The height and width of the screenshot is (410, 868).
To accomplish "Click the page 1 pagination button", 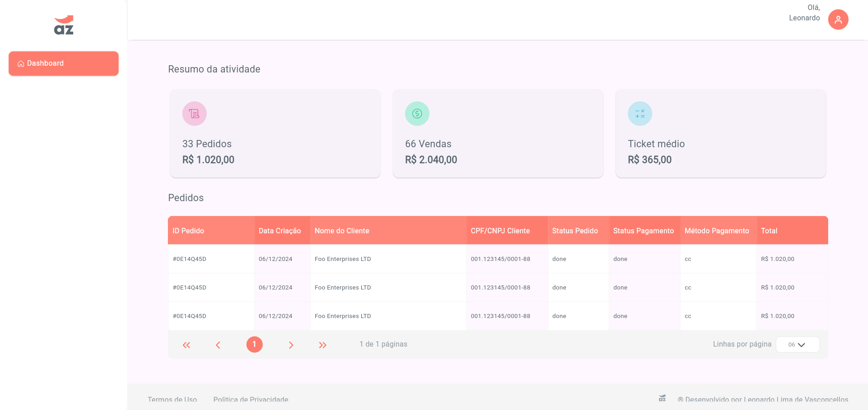I will pos(254,344).
